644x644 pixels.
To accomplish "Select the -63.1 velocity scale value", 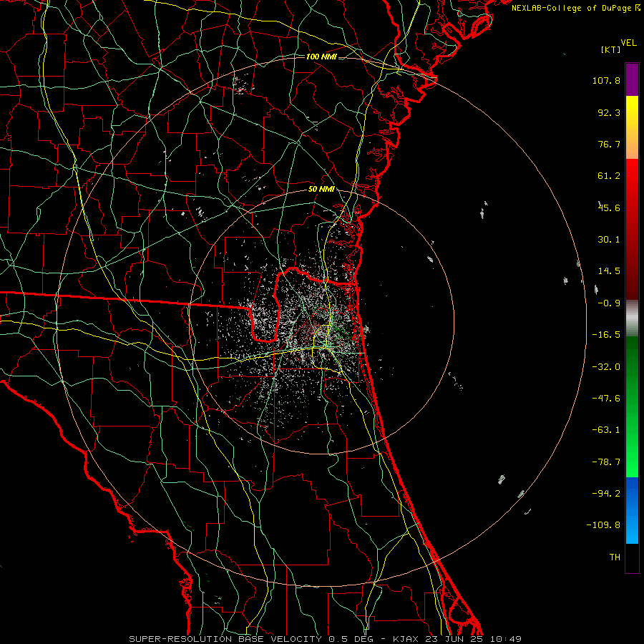I will [x=606, y=430].
